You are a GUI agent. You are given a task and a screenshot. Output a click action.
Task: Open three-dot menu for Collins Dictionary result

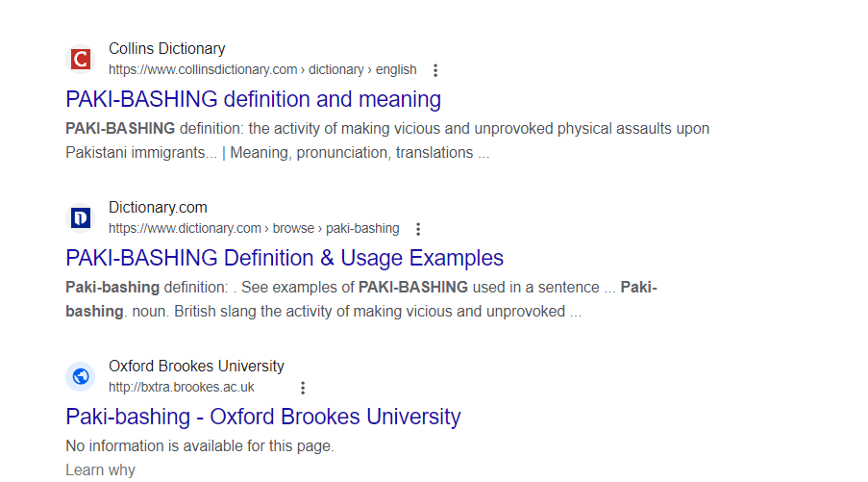pyautogui.click(x=435, y=70)
